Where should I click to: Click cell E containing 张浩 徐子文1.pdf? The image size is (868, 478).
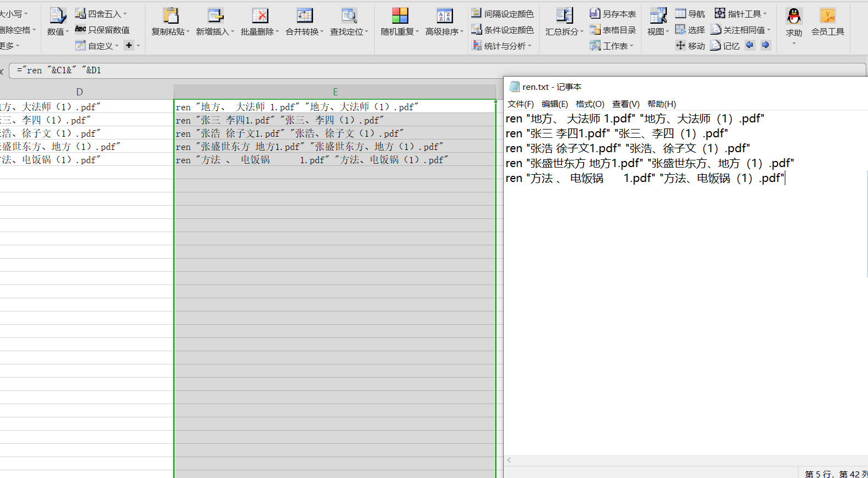tap(335, 133)
